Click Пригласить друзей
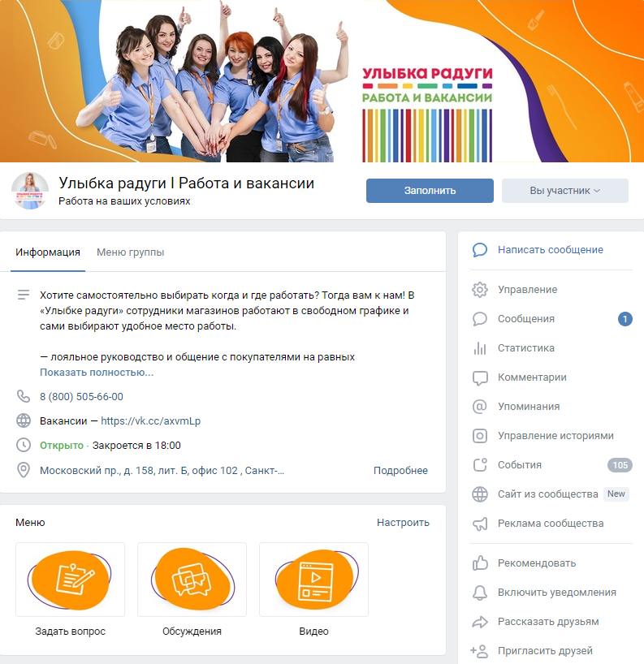 545,651
